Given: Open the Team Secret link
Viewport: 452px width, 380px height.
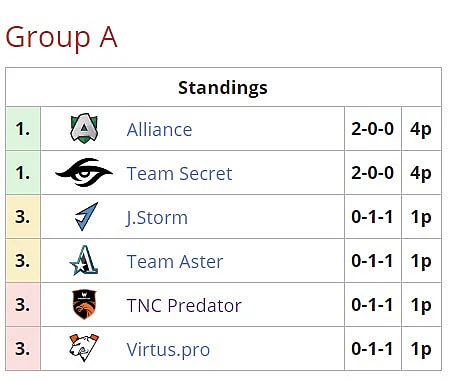Looking at the screenshot, I should tap(179, 173).
